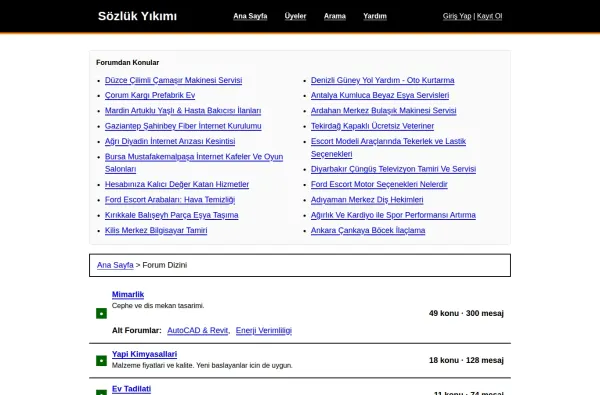
Task: Click the 'Forumdan Konular' heading
Action: coord(127,62)
